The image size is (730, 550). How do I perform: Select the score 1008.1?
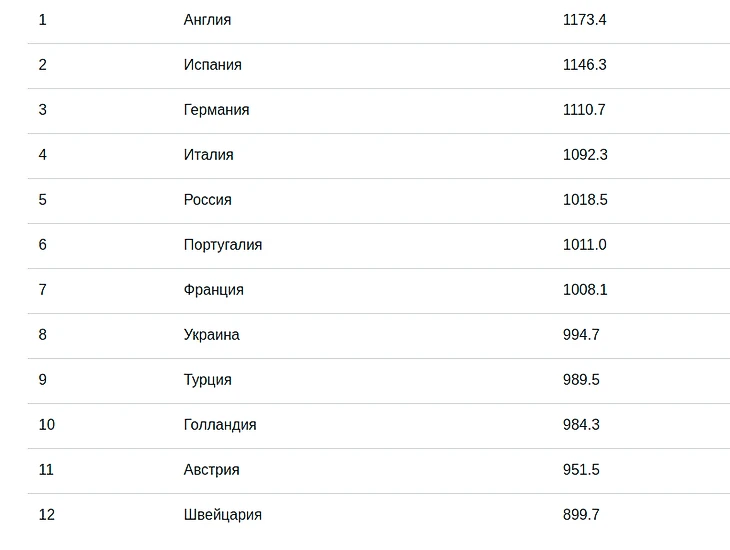tap(584, 290)
